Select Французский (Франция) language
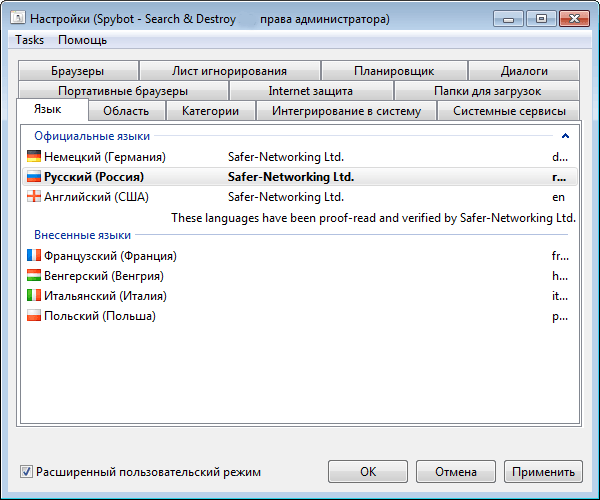600x500 pixels. (300, 256)
